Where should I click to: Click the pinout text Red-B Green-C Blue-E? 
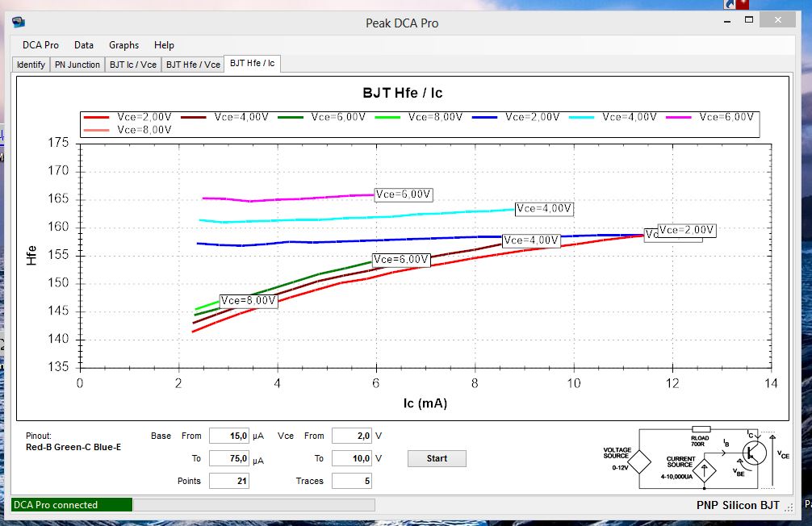pos(73,447)
